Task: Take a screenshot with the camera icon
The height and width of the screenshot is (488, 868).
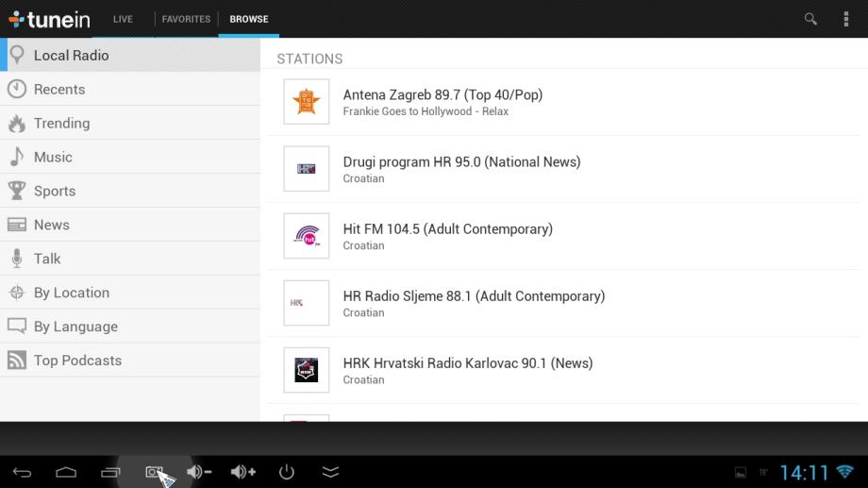Action: click(x=155, y=472)
